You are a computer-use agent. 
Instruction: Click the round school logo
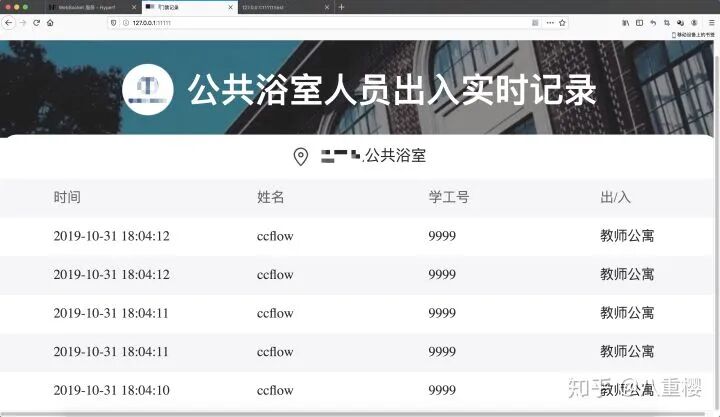[148, 90]
